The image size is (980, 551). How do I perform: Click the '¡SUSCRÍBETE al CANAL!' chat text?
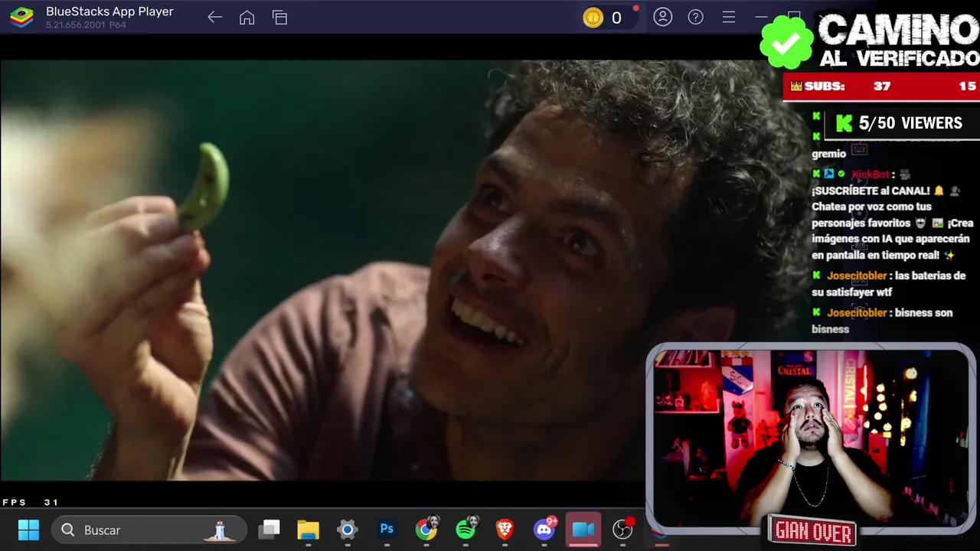(871, 191)
